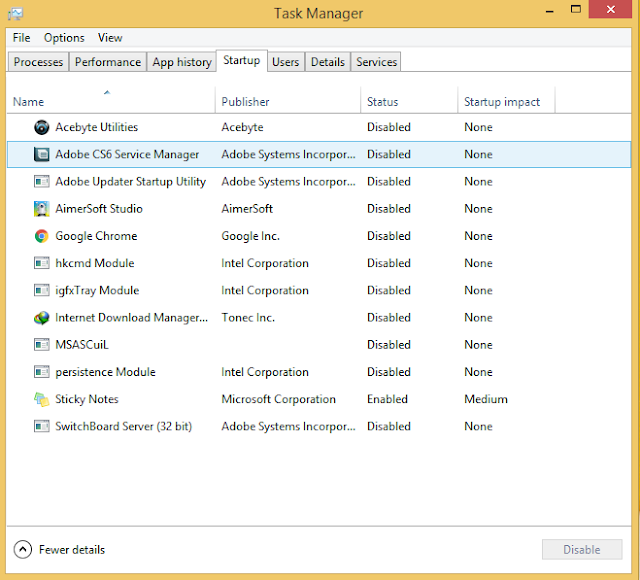Select the Google Chrome entry name
This screenshot has height=580, width=640.
tap(96, 236)
